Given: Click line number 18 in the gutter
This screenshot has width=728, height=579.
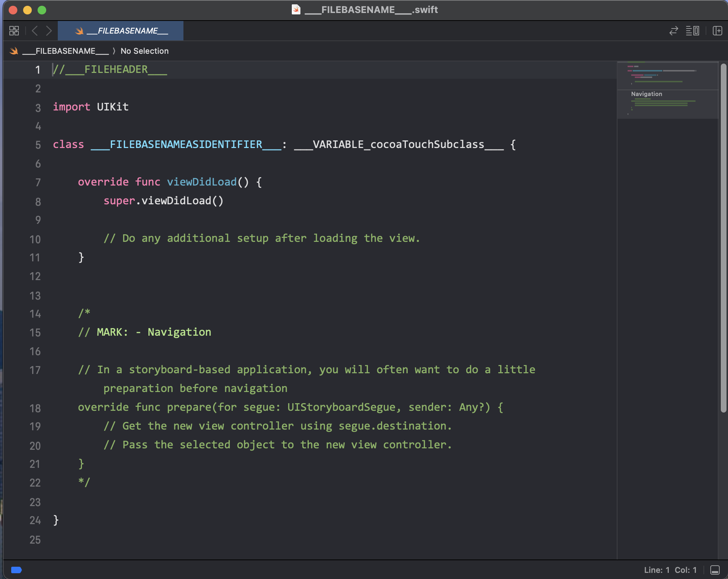Looking at the screenshot, I should pos(35,408).
